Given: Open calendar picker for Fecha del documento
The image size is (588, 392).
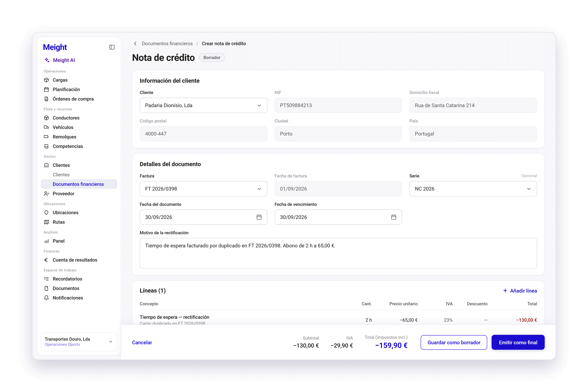Looking at the screenshot, I should coord(259,217).
